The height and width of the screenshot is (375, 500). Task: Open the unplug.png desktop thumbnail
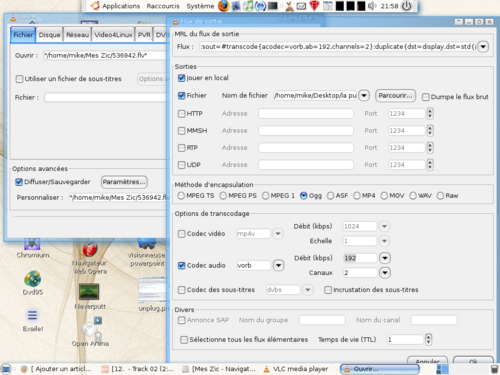[x=153, y=295]
